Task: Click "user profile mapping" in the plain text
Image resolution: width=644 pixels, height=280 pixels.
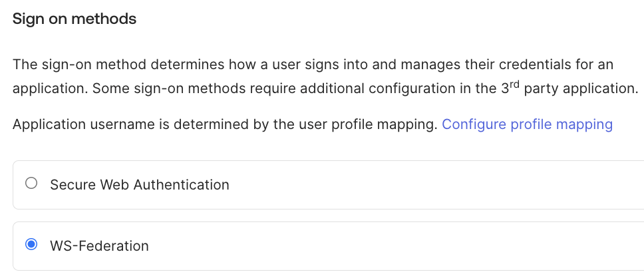Action: (369, 124)
